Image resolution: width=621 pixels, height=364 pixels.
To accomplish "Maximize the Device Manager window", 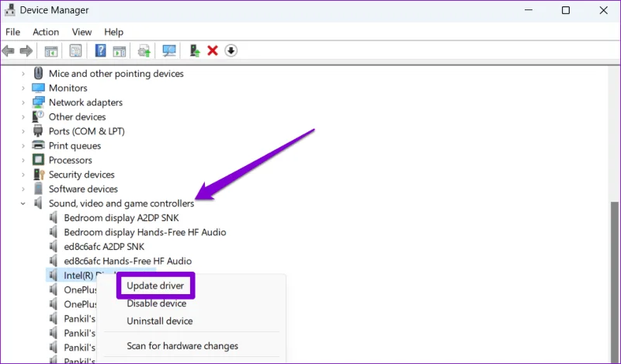I will 566,10.
